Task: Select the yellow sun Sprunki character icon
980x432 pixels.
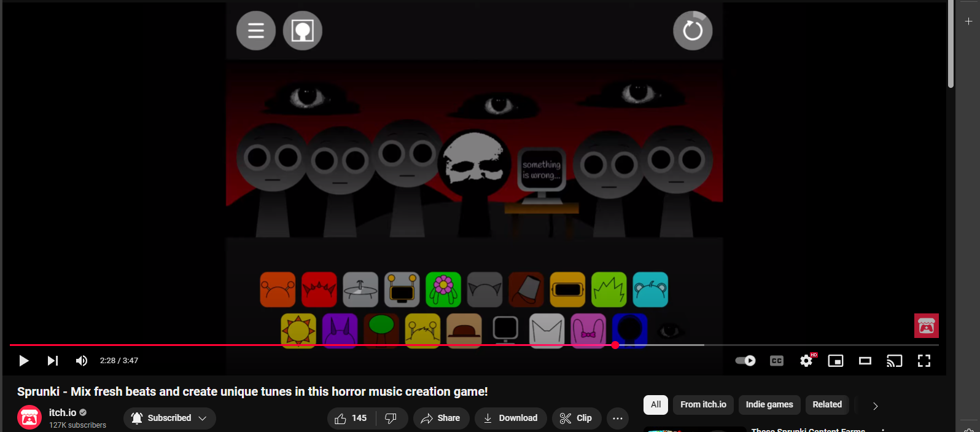Action: (x=298, y=331)
